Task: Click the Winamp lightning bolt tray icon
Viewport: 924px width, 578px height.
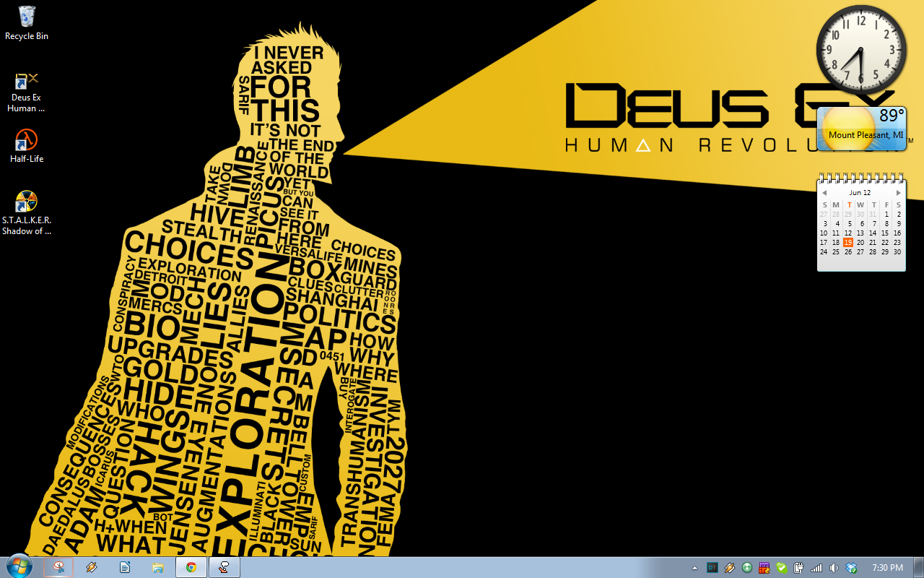Action: tap(730, 568)
